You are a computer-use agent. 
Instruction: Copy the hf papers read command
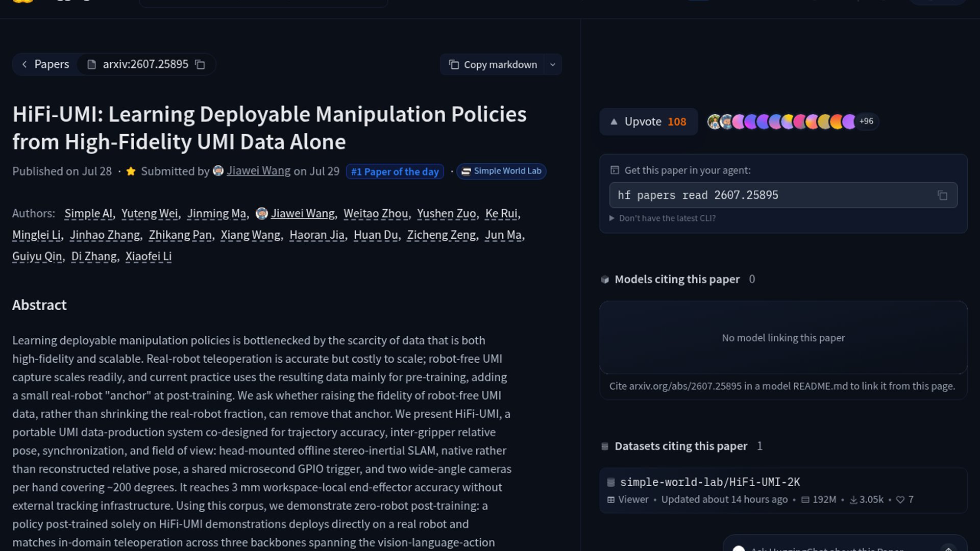(x=942, y=195)
